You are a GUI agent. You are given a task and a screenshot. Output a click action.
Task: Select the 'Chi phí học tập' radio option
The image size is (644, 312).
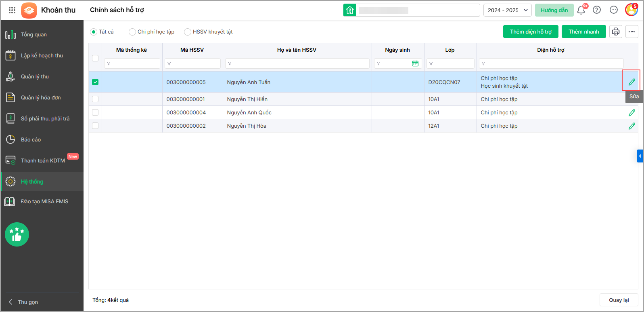click(132, 32)
